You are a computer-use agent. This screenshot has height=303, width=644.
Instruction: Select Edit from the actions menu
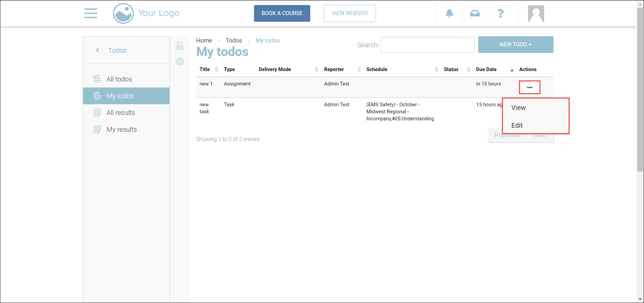[x=517, y=125]
